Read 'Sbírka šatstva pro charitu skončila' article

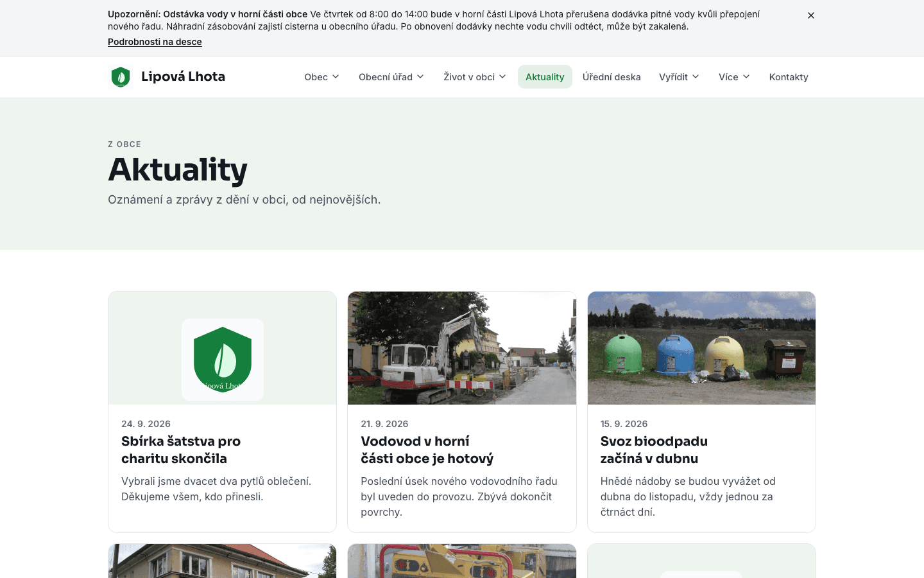[x=181, y=450]
